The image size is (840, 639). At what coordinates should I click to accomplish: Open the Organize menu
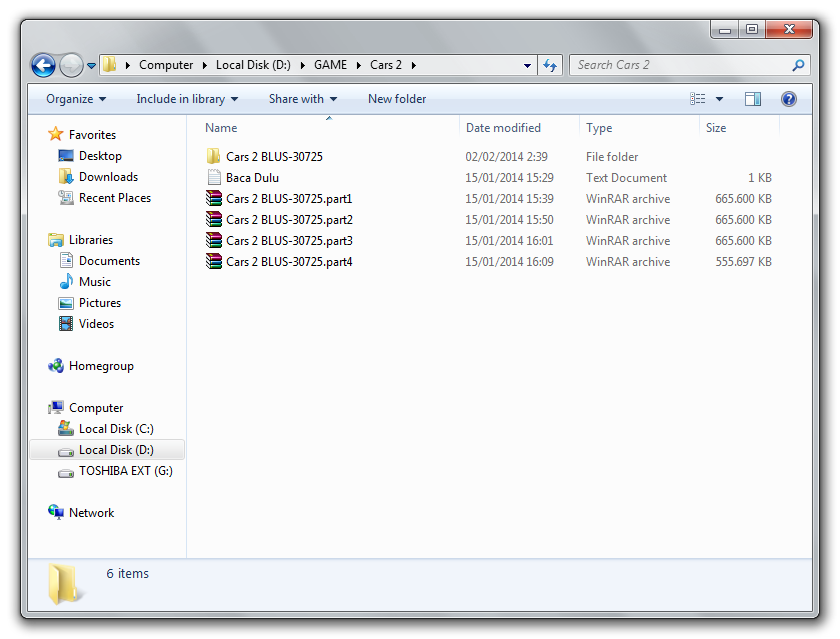[76, 99]
